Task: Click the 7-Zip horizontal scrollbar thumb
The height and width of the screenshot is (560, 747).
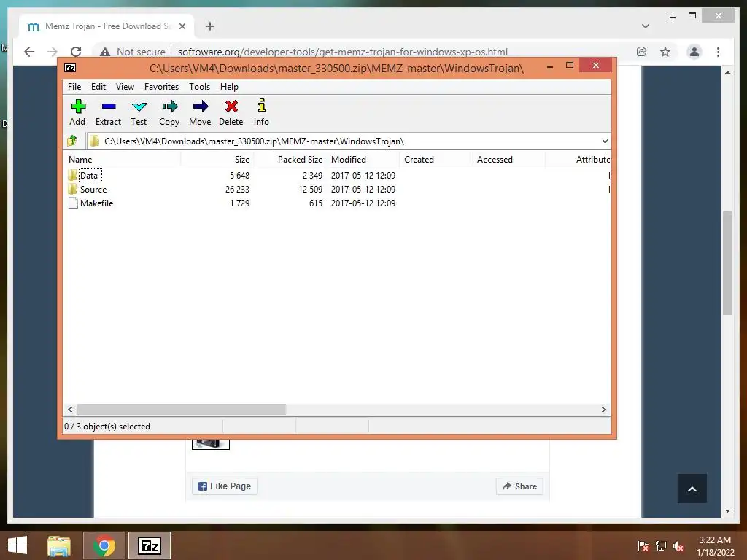Action: click(181, 410)
